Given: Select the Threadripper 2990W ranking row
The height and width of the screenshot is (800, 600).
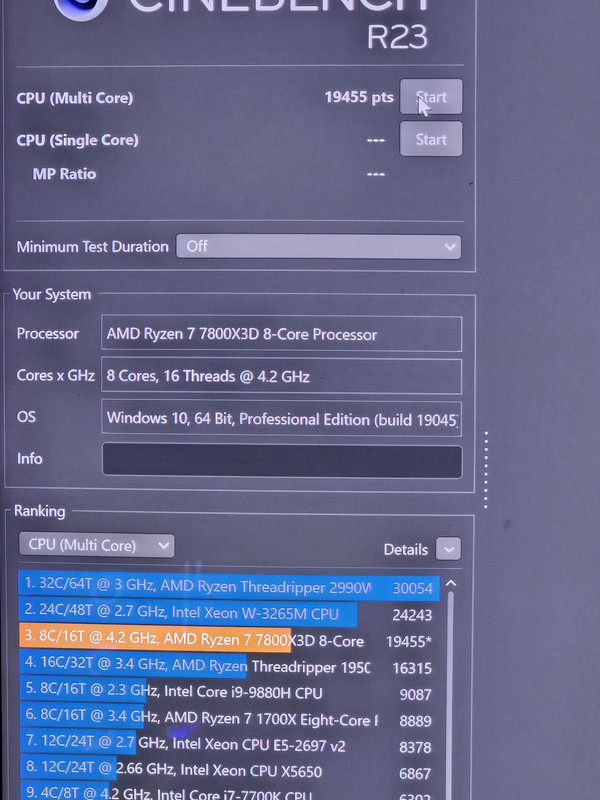Looking at the screenshot, I should coord(229,586).
